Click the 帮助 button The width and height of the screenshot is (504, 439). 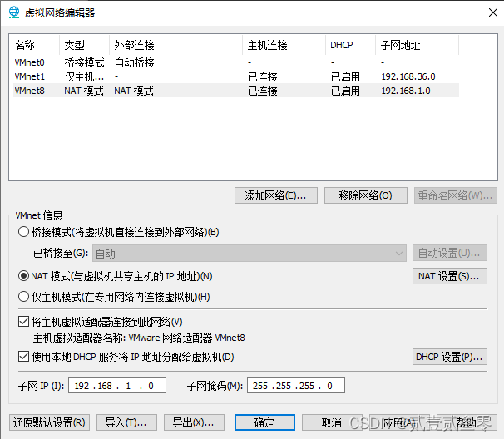(466, 422)
